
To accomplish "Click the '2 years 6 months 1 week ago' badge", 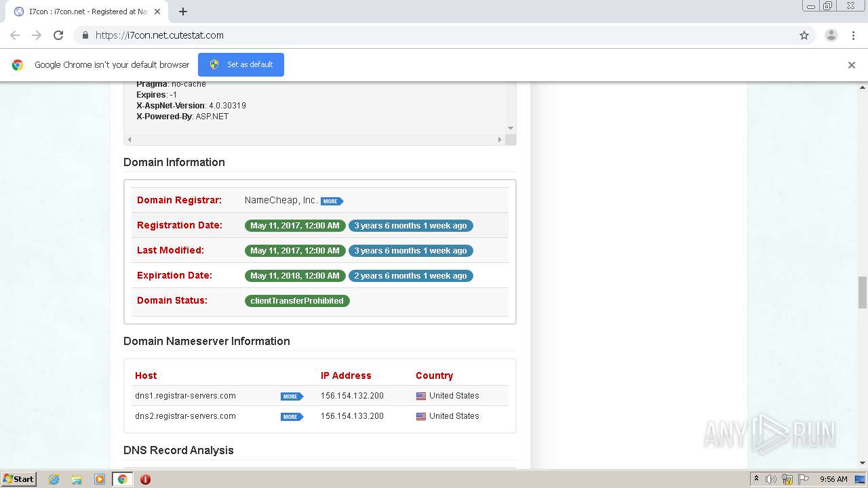I will [411, 276].
